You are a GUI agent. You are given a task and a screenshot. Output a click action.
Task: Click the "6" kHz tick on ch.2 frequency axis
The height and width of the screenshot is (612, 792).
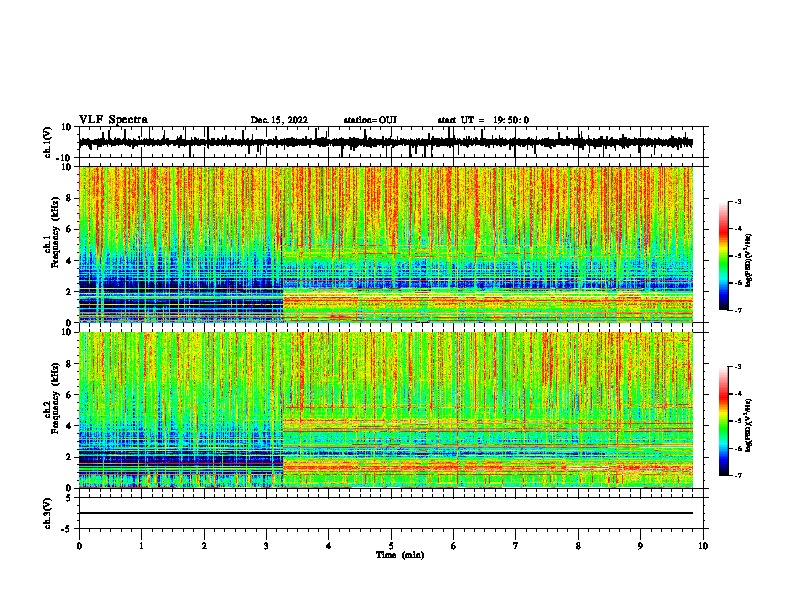coord(69,395)
